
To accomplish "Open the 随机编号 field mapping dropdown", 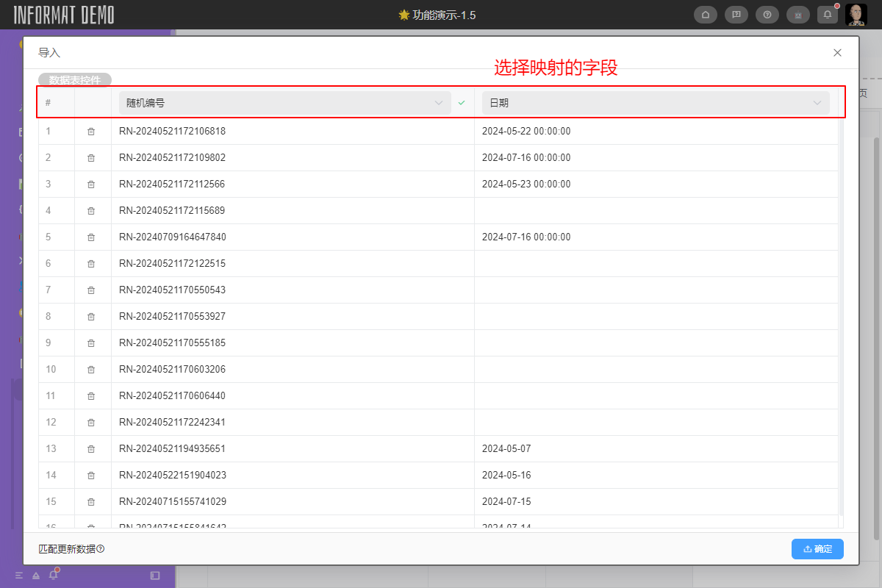I will [284, 103].
